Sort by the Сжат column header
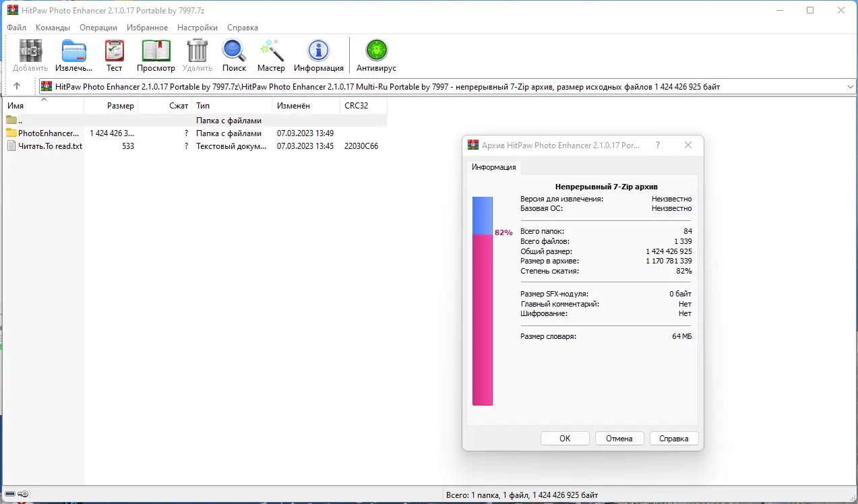Image resolution: width=858 pixels, height=504 pixels. (165, 106)
